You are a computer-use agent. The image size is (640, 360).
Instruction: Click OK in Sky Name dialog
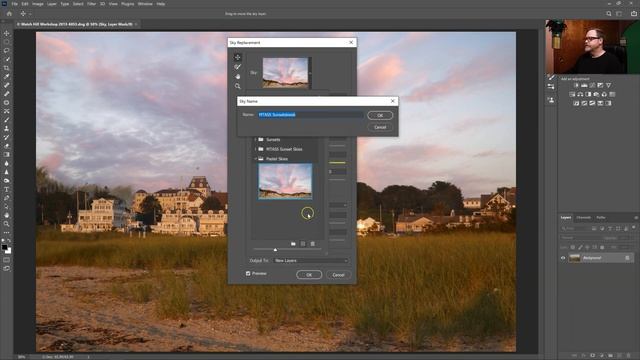[380, 116]
